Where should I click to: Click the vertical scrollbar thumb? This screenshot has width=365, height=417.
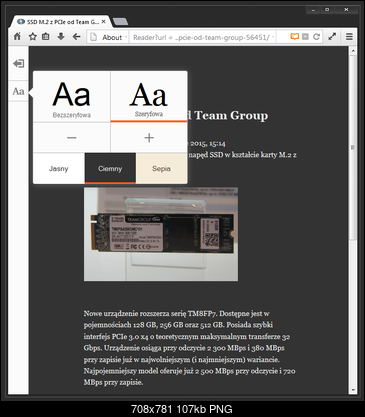(353, 147)
